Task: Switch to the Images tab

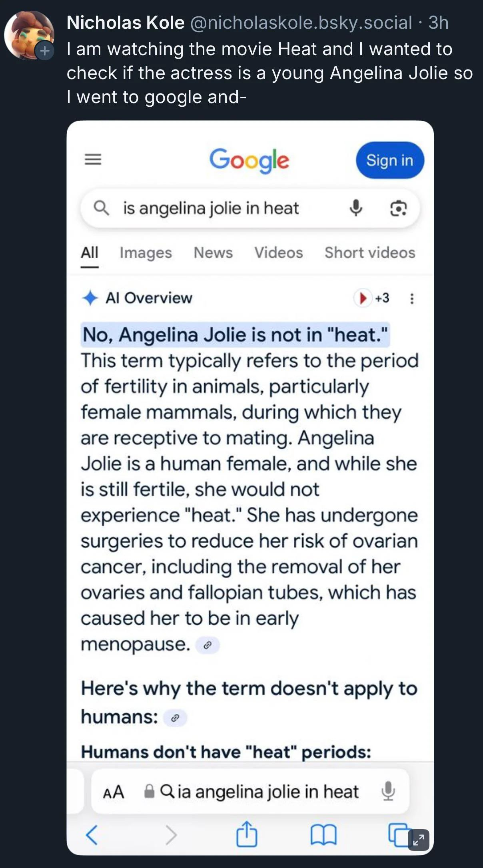Action: (146, 253)
